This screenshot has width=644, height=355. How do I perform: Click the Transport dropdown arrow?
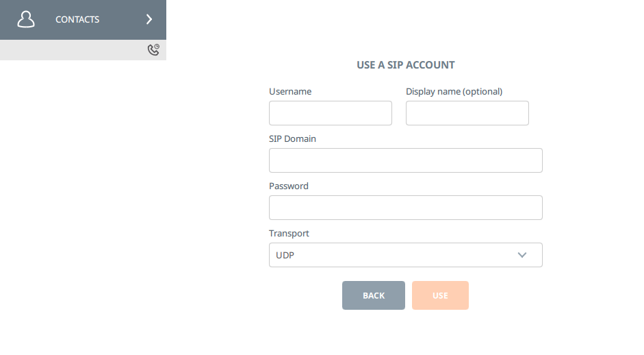tap(522, 255)
